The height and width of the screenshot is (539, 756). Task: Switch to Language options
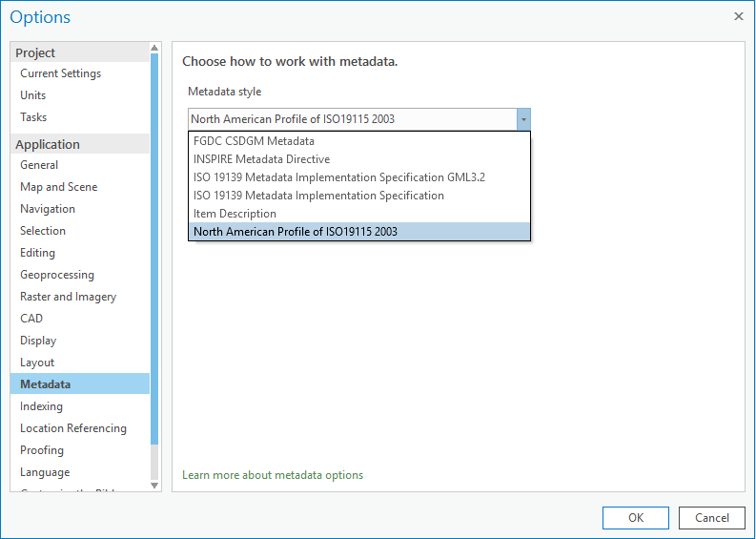coord(80,472)
